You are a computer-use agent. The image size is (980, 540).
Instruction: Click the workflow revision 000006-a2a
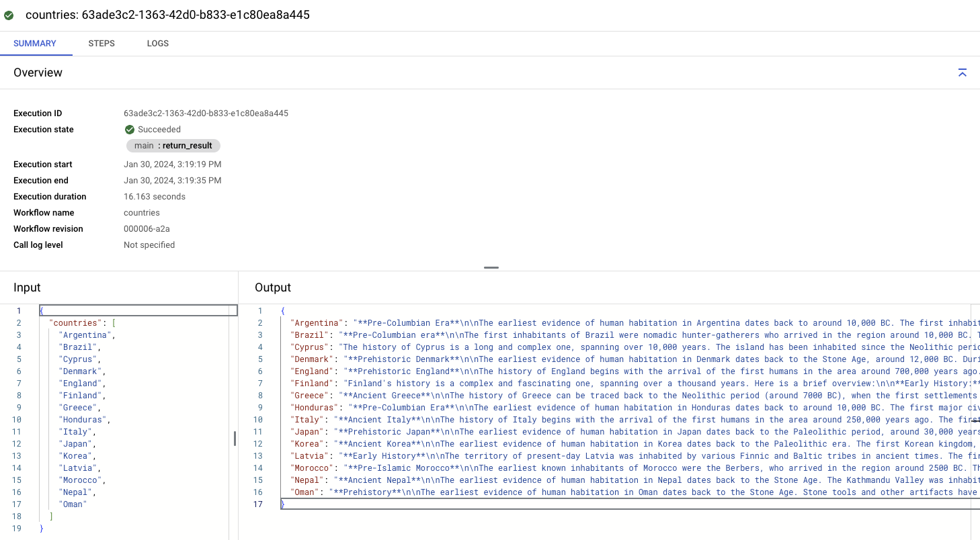pyautogui.click(x=147, y=229)
